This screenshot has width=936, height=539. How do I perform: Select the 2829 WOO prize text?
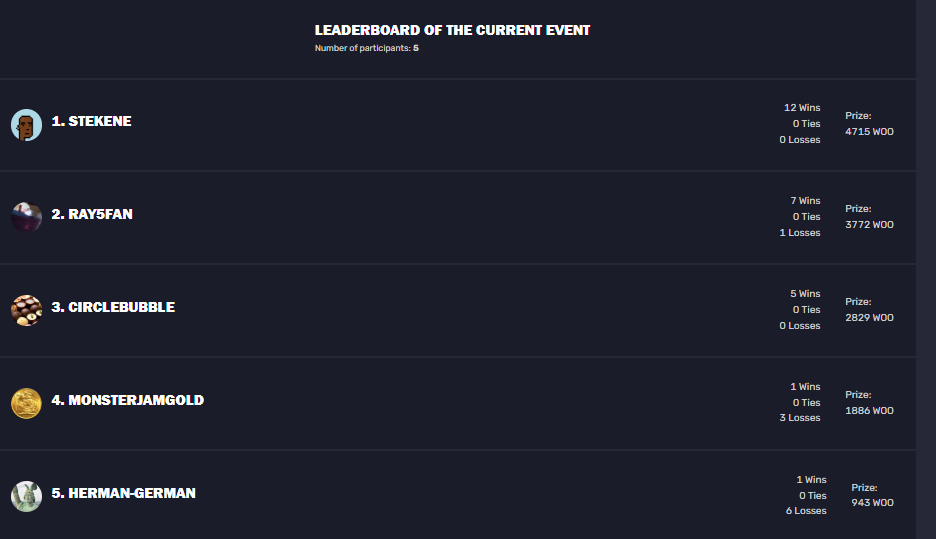[x=869, y=318]
